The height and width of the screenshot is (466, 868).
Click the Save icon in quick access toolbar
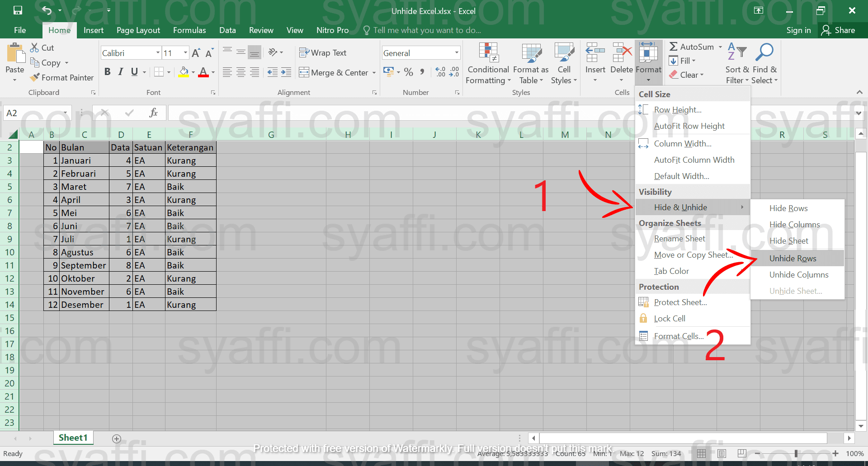pos(18,10)
